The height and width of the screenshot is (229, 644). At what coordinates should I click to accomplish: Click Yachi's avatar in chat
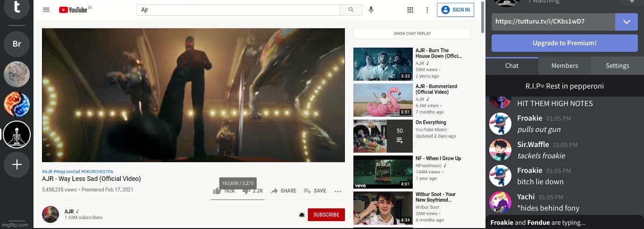[x=500, y=203]
